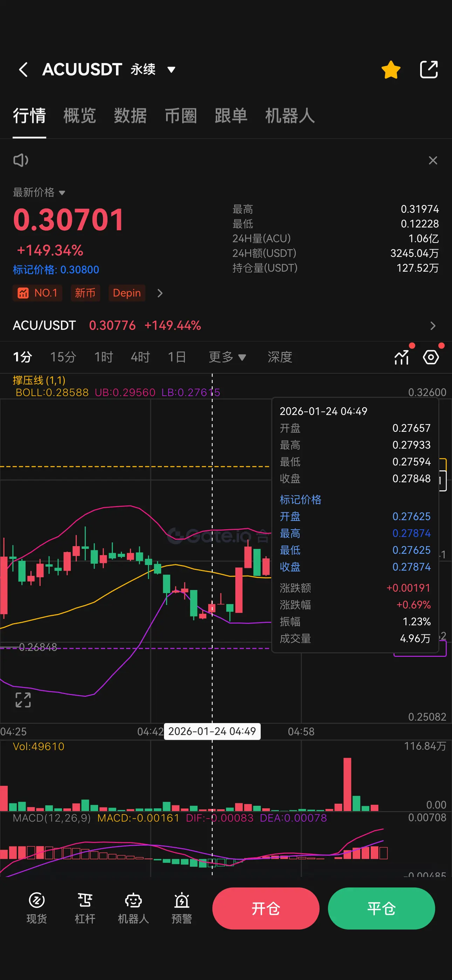The height and width of the screenshot is (980, 452).
Task: Tap the 标记价格: 0.30800 text
Action: [x=56, y=270]
